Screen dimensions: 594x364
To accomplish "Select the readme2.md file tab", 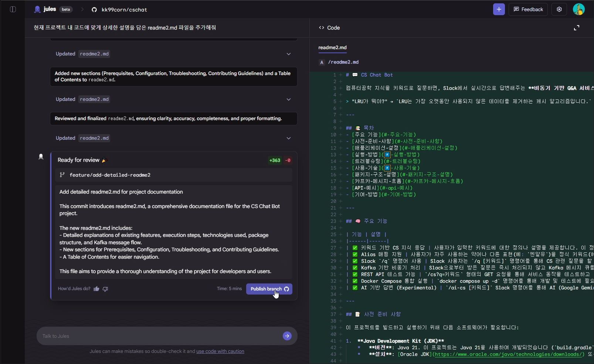I will pyautogui.click(x=333, y=48).
